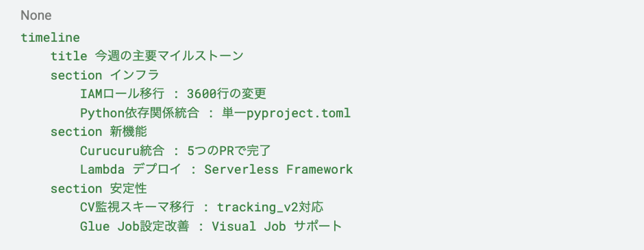Click the text "5つのPRで完了"
The height and width of the screenshot is (250, 644).
(229, 151)
